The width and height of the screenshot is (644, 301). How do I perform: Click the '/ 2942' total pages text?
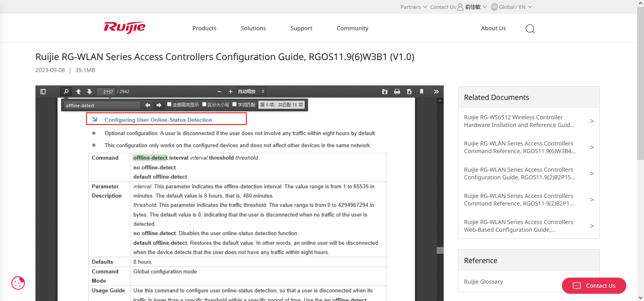(123, 92)
